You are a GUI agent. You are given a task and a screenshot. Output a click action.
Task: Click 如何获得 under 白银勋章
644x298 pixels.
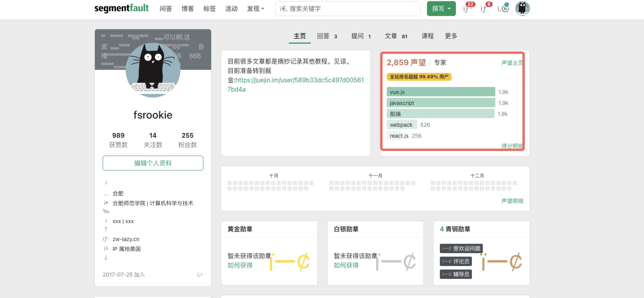point(346,265)
